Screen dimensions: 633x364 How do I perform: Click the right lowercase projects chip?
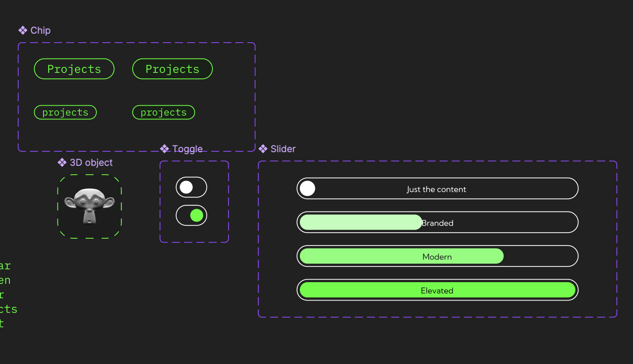(x=164, y=113)
